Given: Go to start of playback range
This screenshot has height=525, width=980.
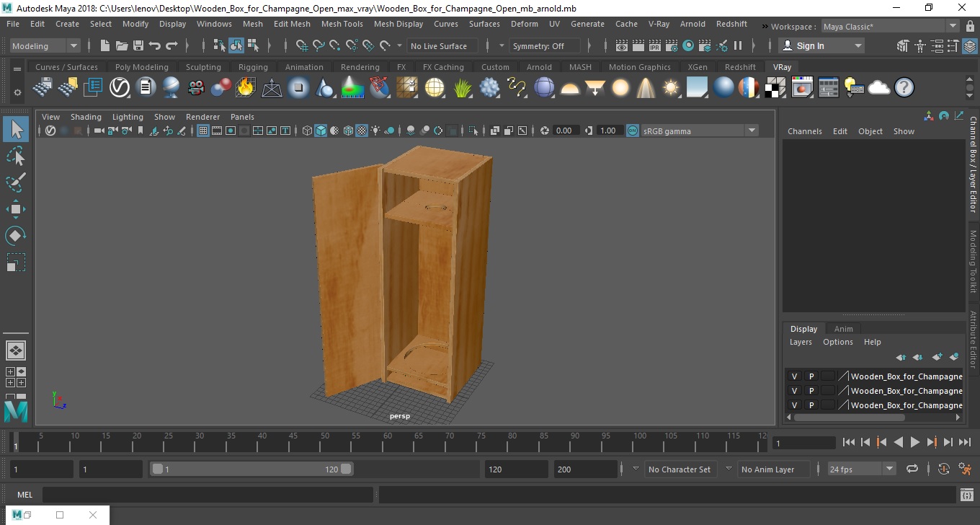Looking at the screenshot, I should click(x=848, y=442).
